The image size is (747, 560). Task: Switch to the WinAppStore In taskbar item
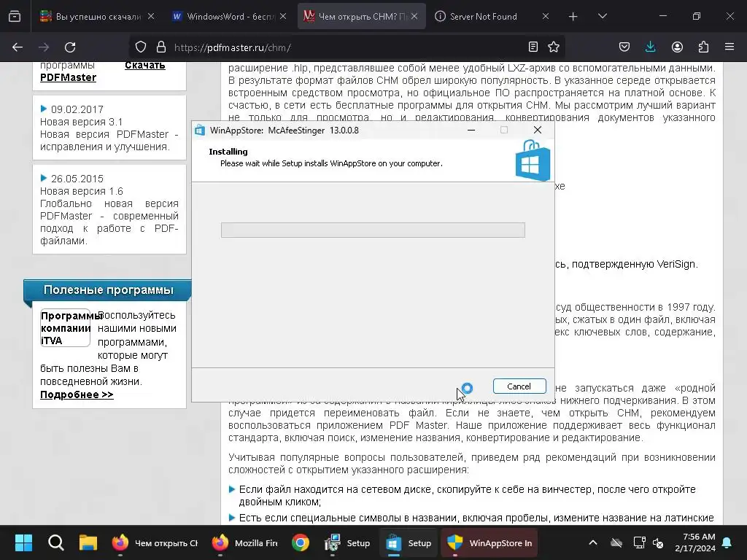(489, 542)
